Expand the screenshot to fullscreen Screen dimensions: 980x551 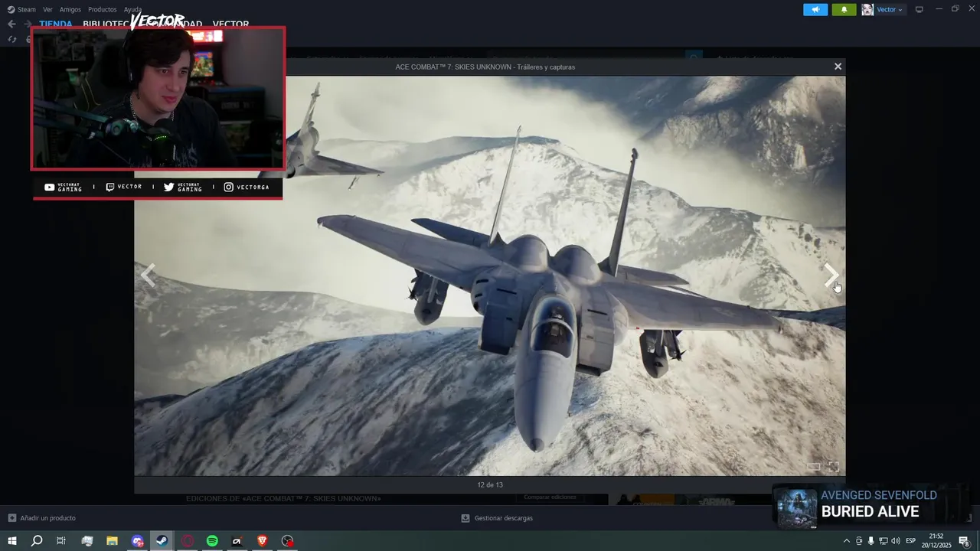[834, 466]
